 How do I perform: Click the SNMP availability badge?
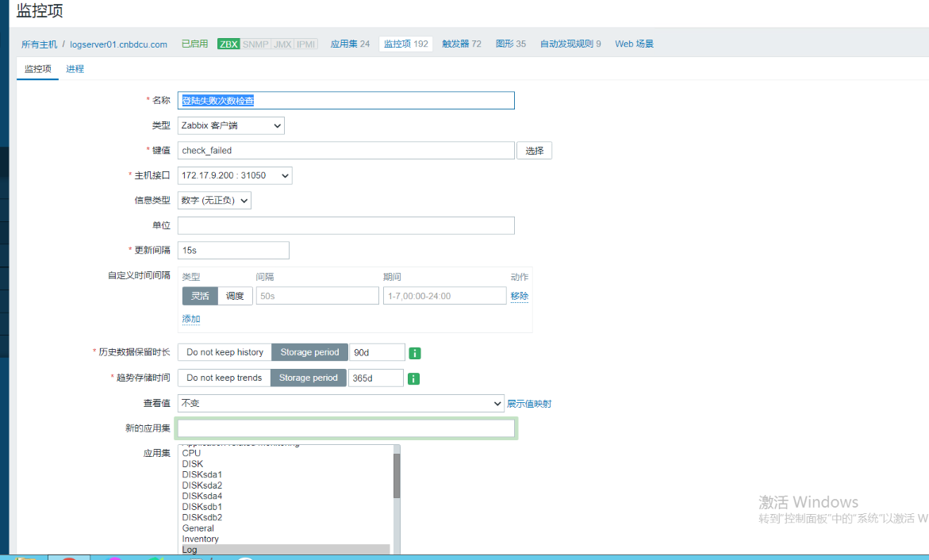[255, 44]
